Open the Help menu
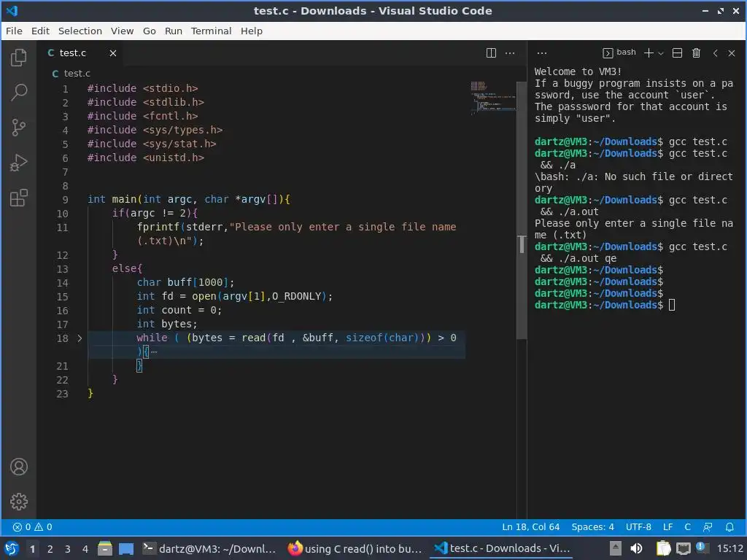Screen dimensions: 747x560 [252, 31]
